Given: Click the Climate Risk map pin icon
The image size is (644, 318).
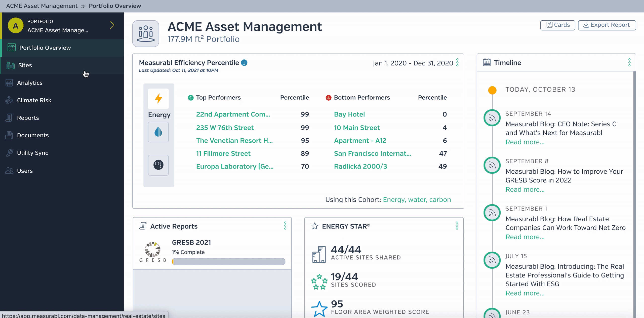Looking at the screenshot, I should click(x=9, y=100).
